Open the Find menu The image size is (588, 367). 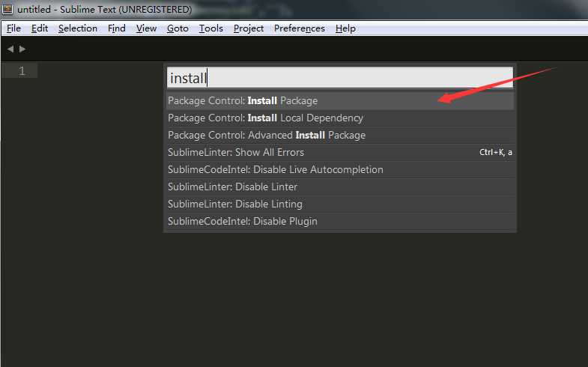tap(117, 28)
